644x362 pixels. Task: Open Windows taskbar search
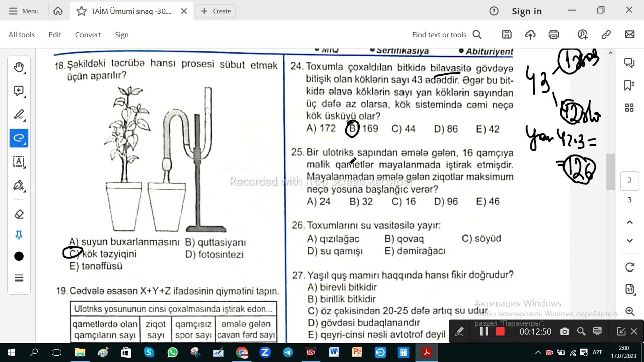pyautogui.click(x=34, y=352)
